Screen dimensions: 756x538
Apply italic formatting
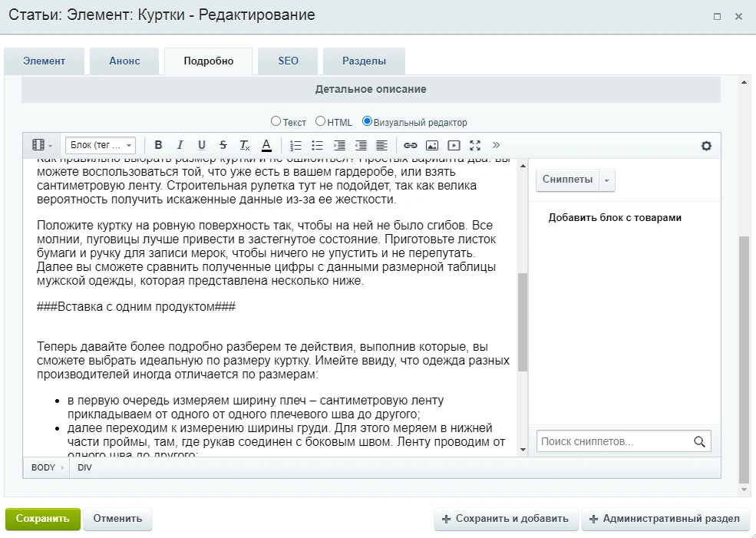click(x=180, y=145)
